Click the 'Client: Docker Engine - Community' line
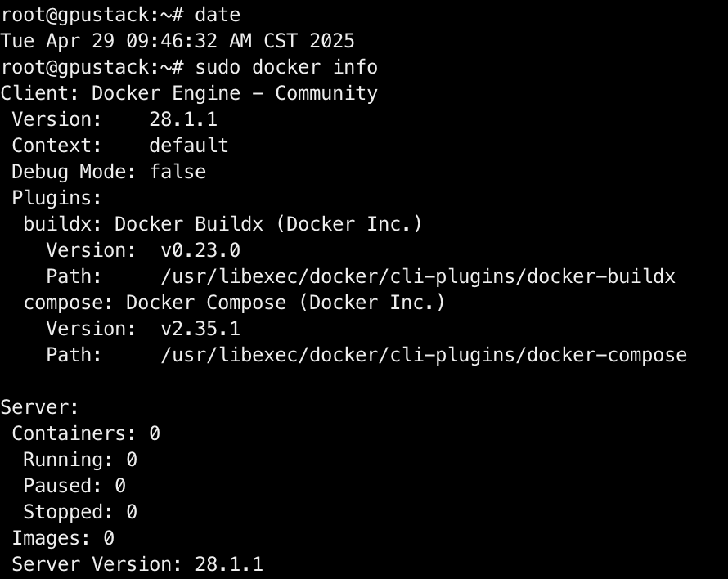The image size is (728, 579). tap(189, 93)
